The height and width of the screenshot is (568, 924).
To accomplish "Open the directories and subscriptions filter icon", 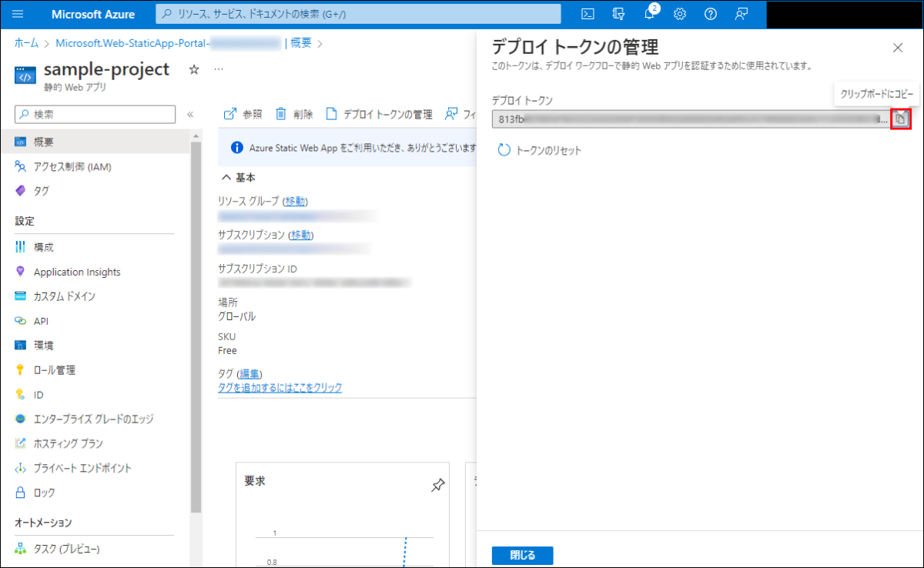I will pos(618,14).
